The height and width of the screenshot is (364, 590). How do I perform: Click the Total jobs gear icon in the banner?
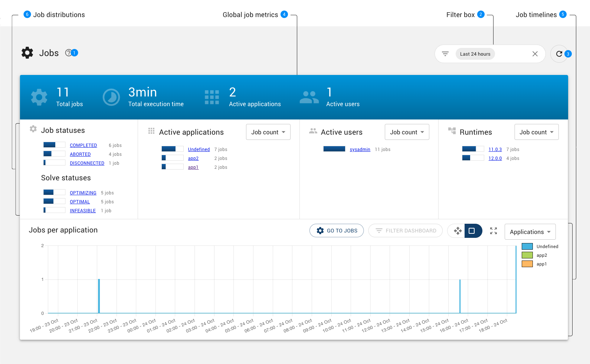point(39,97)
